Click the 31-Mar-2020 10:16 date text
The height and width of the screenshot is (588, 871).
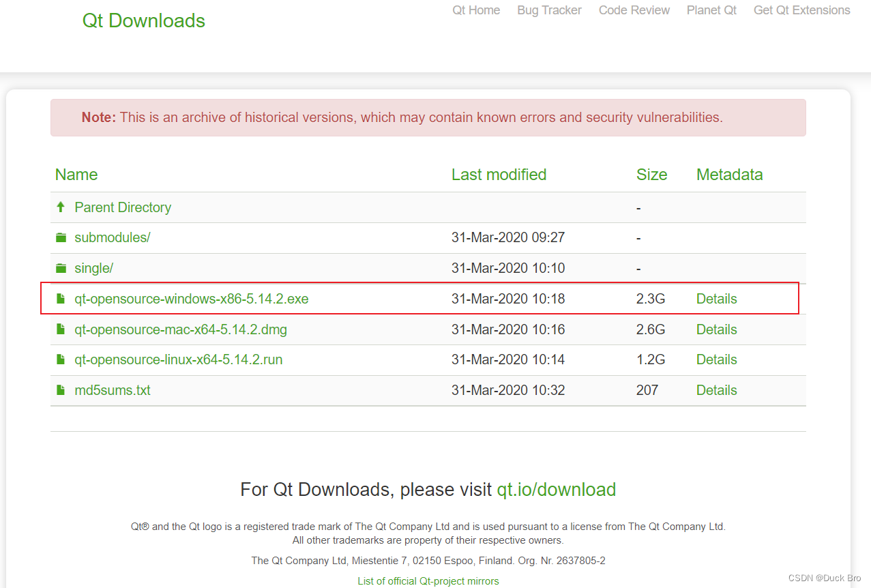point(508,329)
